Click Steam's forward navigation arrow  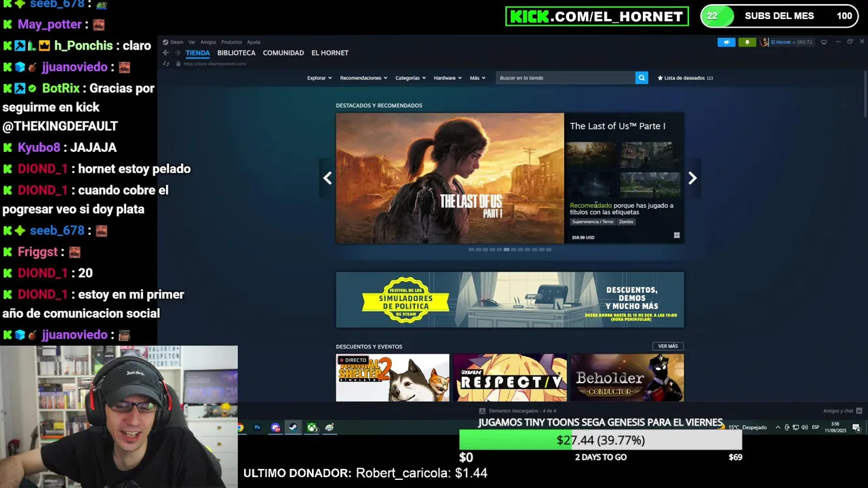tap(178, 53)
